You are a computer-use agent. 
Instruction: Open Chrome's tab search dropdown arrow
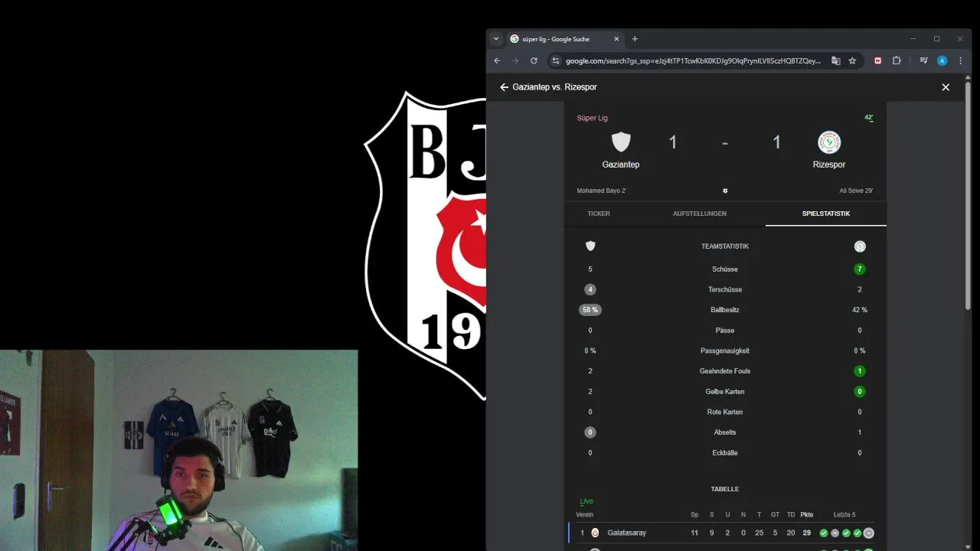[495, 39]
